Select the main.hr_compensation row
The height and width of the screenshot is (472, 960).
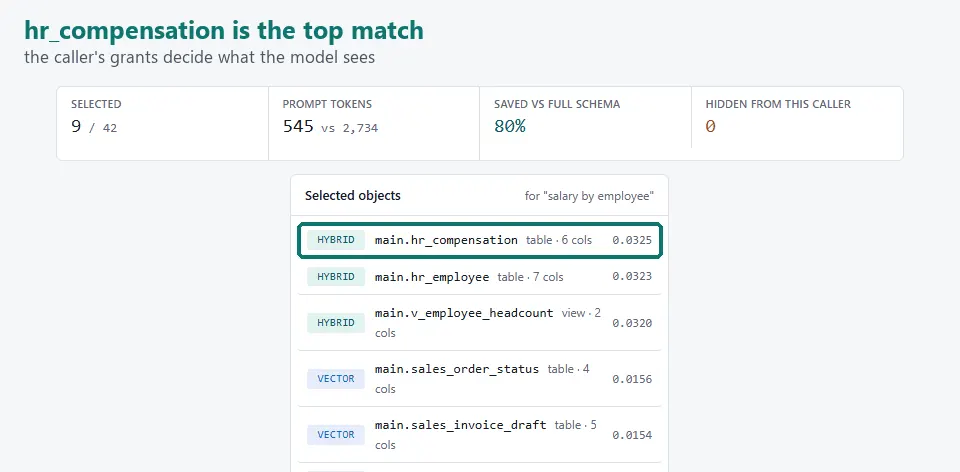(479, 240)
